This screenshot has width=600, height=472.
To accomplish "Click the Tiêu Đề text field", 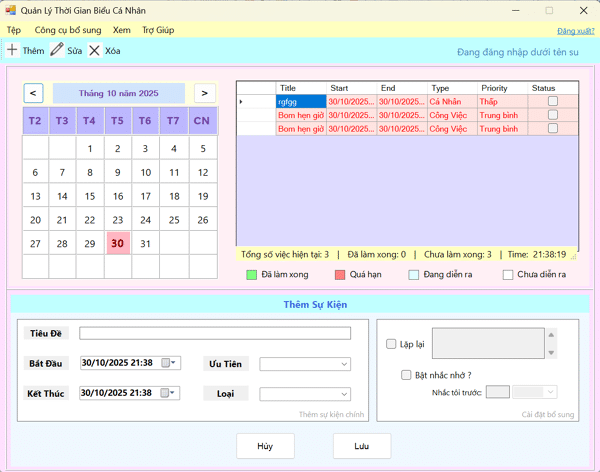I will [215, 334].
